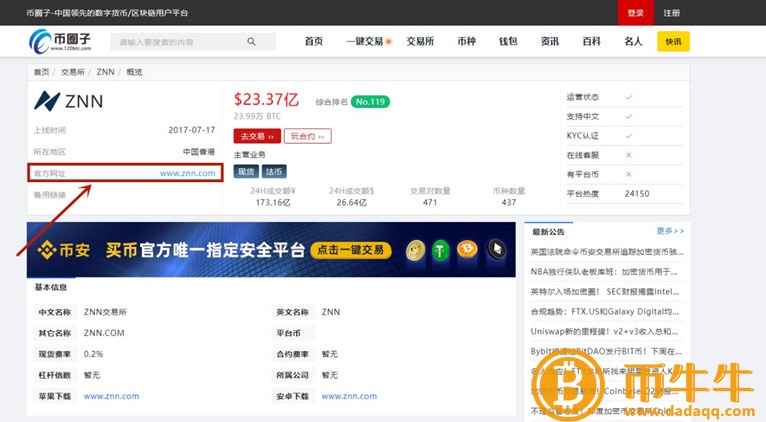This screenshot has height=422, width=766.
Task: Click the 注册 register link
Action: click(x=671, y=13)
